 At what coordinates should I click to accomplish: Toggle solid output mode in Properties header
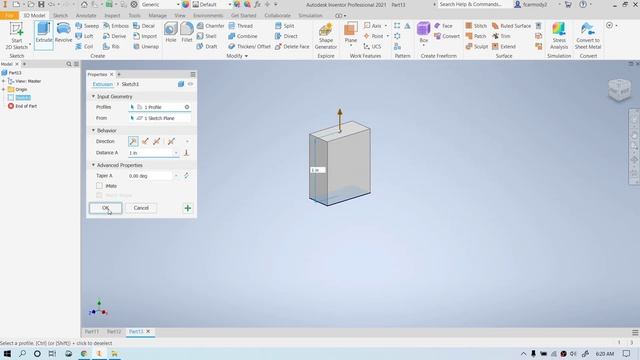pos(181,84)
